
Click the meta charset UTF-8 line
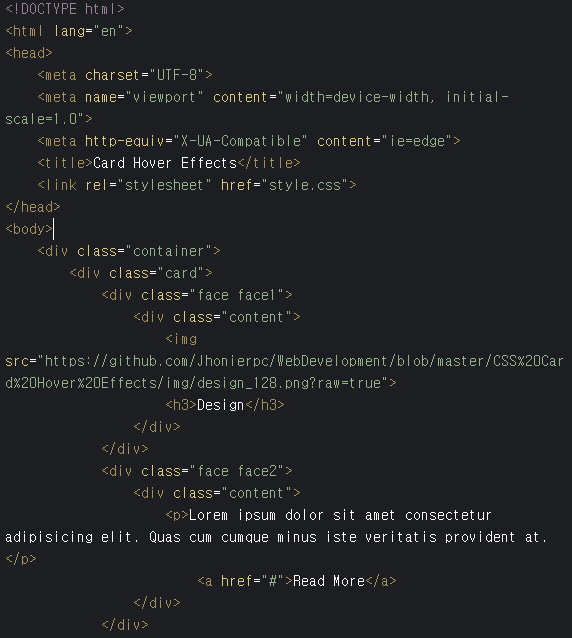click(x=125, y=75)
